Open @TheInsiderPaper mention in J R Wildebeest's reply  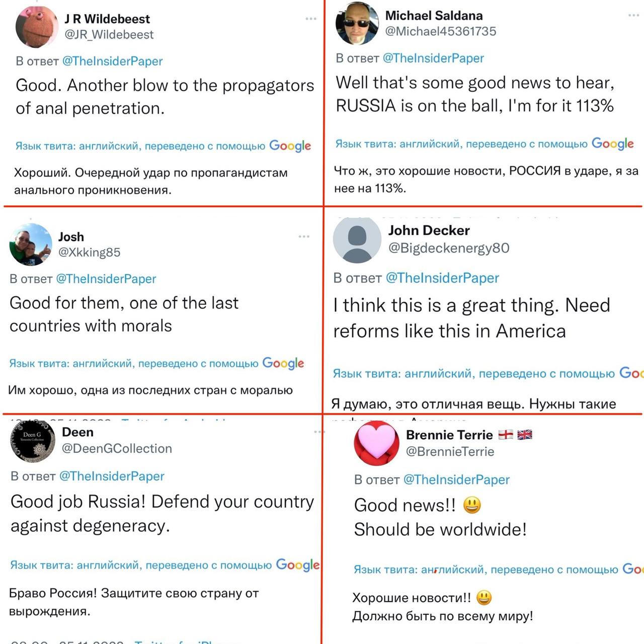coord(112,61)
